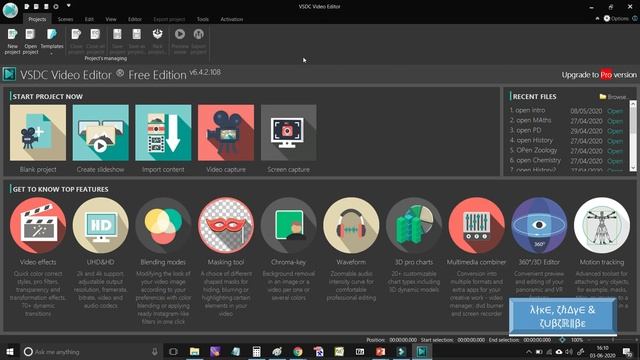Click the recent files scrollbar up arrow
Image resolution: width=640 pixels, height=360 pixels.
pos(633,104)
